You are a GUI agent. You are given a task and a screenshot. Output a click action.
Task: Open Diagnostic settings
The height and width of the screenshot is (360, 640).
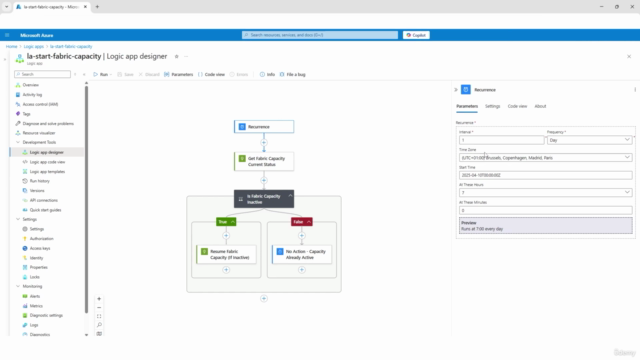46,316
